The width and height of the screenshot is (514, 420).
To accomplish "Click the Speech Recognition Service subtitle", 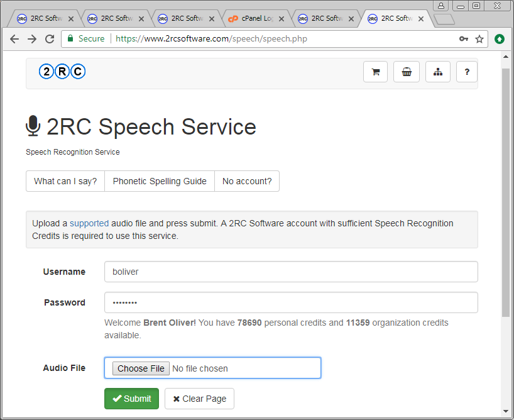I will pos(73,152).
